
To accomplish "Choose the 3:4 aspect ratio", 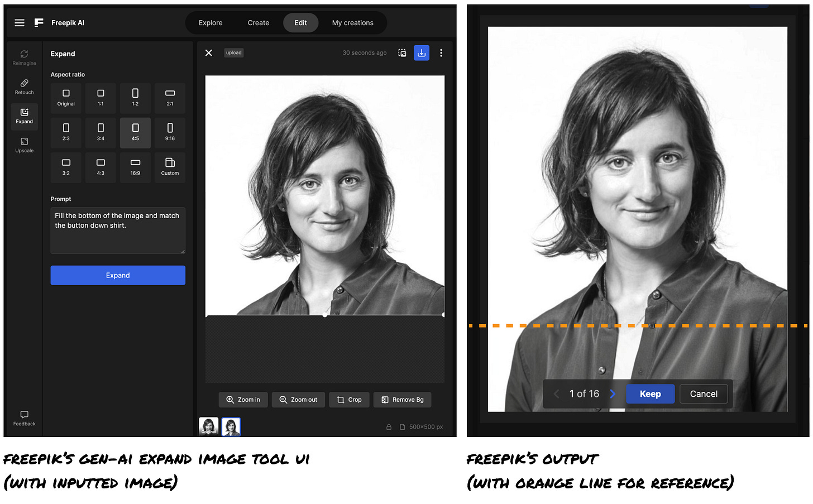I will 101,133.
